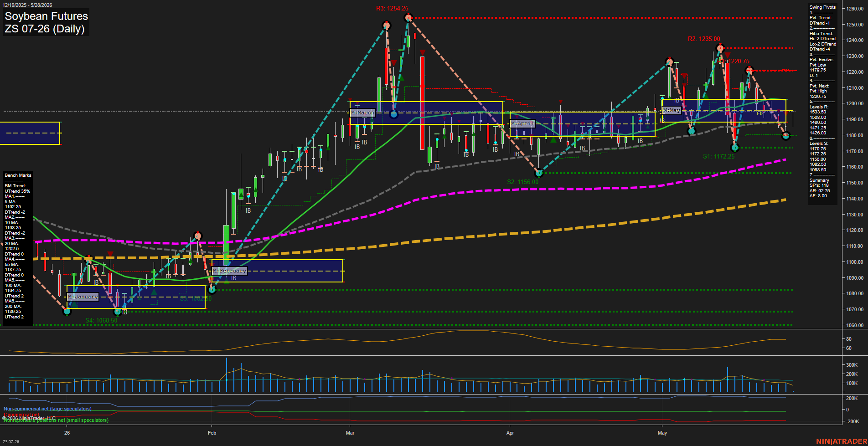This screenshot has height=446, width=868.
Task: Click the Soybean Futures chart title
Action: click(x=46, y=16)
